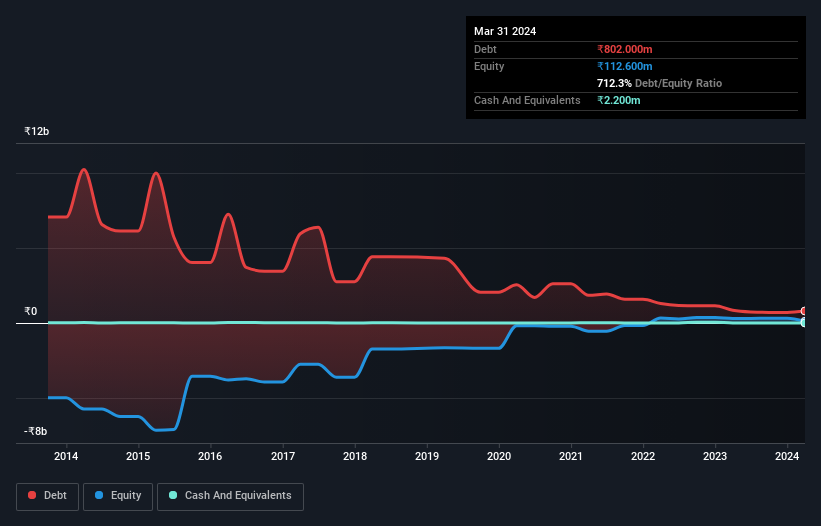This screenshot has height=526, width=821.
Task: Click the 2024 x-axis label
Action: point(787,456)
